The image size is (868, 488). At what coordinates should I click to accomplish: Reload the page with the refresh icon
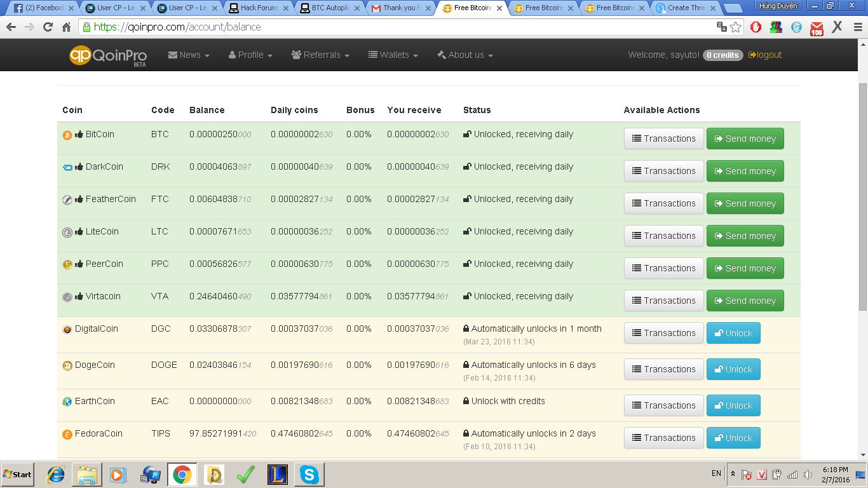coord(48,27)
